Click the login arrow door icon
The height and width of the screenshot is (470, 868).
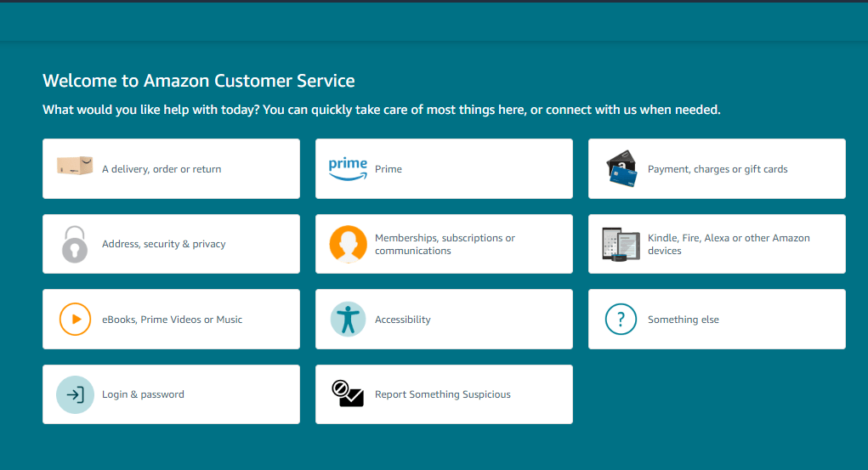click(75, 394)
